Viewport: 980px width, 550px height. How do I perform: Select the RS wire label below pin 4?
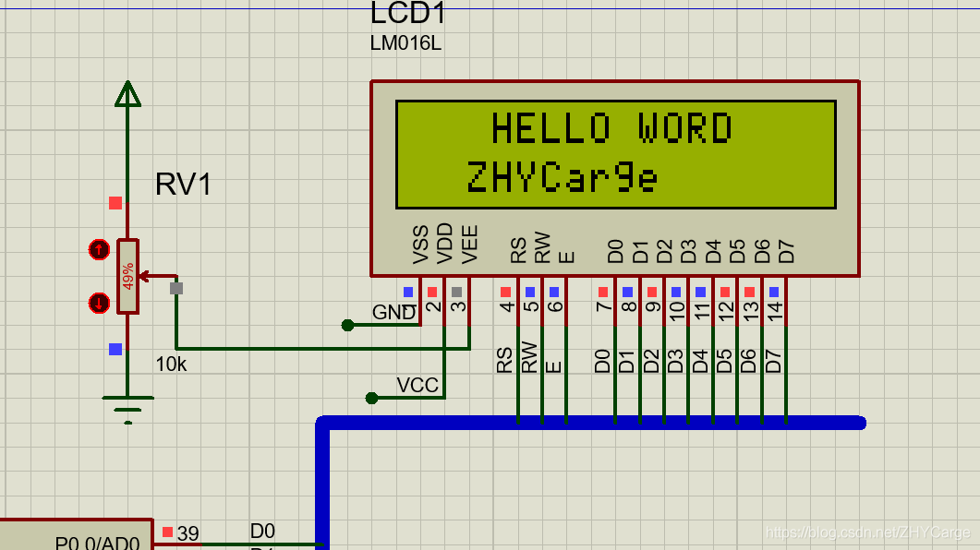(x=504, y=361)
